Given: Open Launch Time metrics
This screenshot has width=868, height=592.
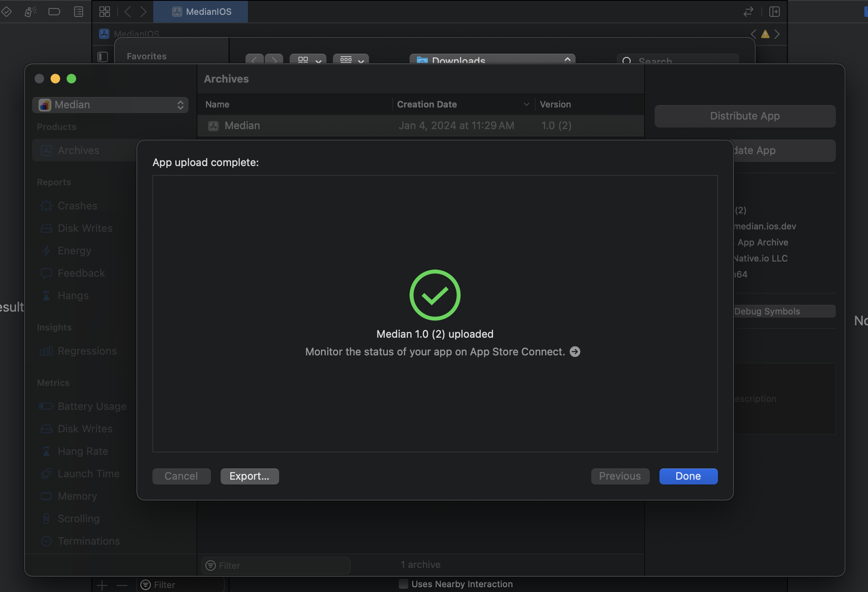Looking at the screenshot, I should coord(89,474).
